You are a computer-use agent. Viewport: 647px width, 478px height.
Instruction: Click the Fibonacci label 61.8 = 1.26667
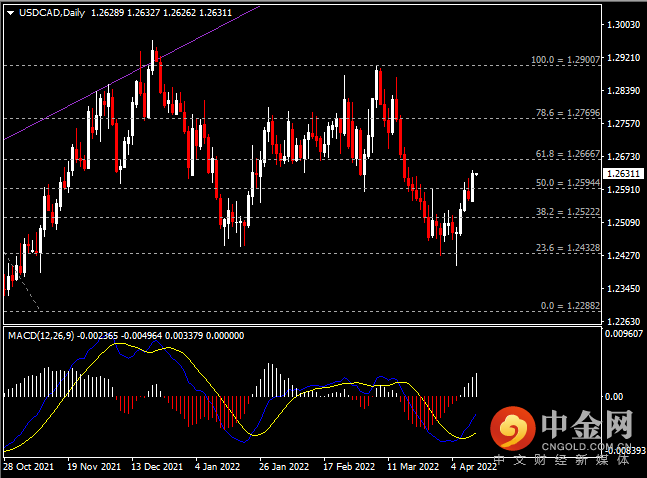point(568,154)
